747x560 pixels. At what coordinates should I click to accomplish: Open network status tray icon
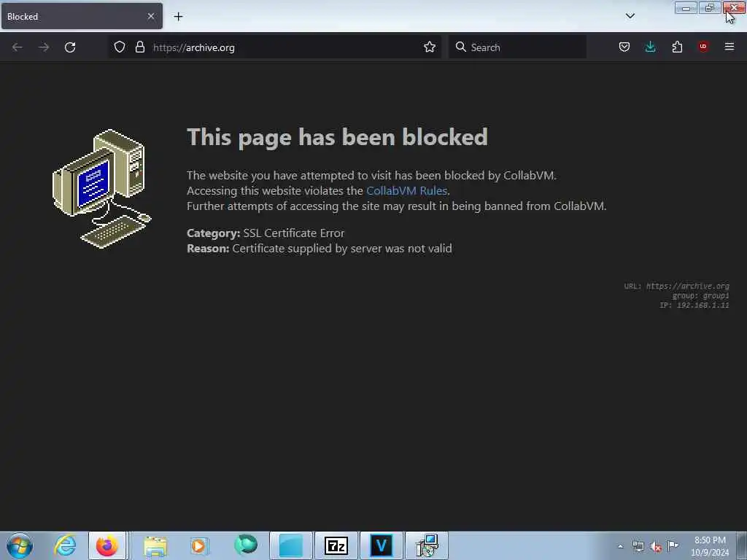(x=638, y=547)
